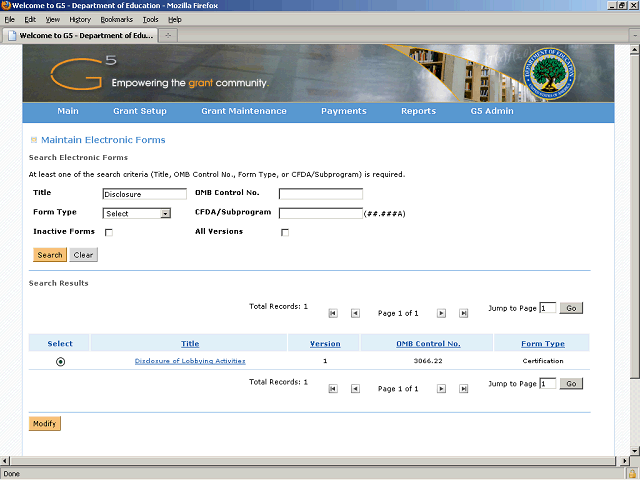Click the Department of Education seal
The image size is (640, 480).
[x=549, y=73]
